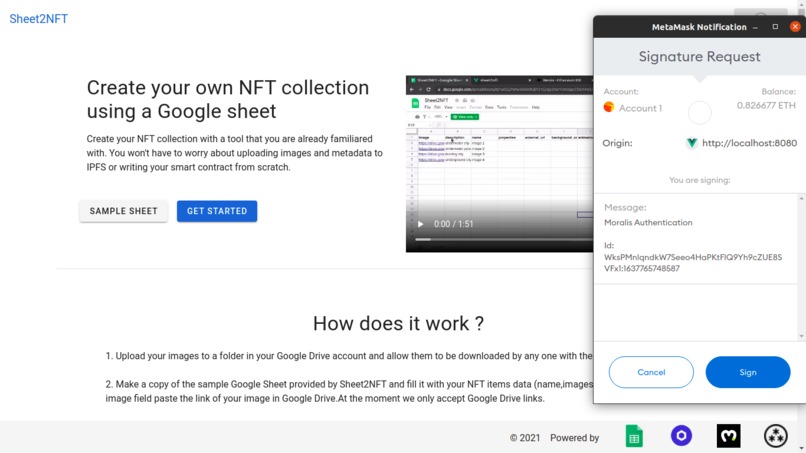Close the MetaMask Notification window
This screenshot has height=453, width=806.
click(x=795, y=27)
